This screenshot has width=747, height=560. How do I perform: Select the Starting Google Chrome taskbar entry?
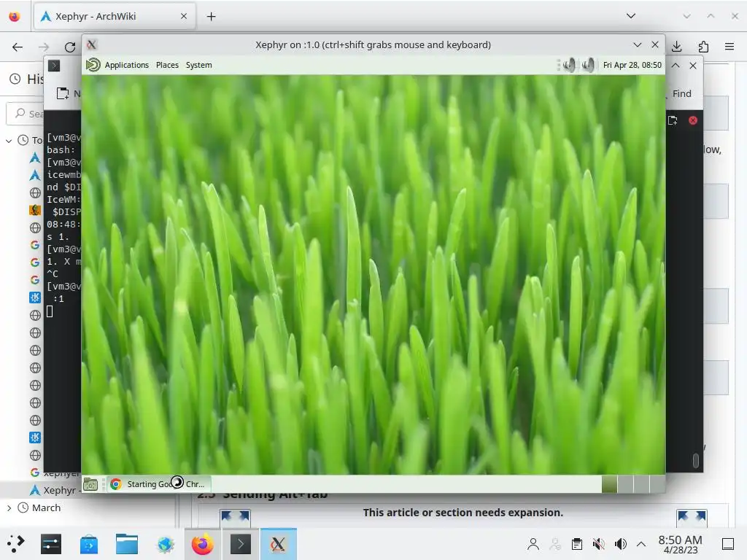(158, 484)
